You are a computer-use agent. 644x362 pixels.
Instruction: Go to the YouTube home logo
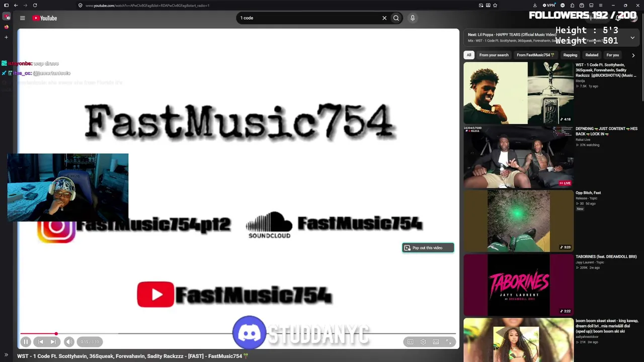pyautogui.click(x=45, y=18)
